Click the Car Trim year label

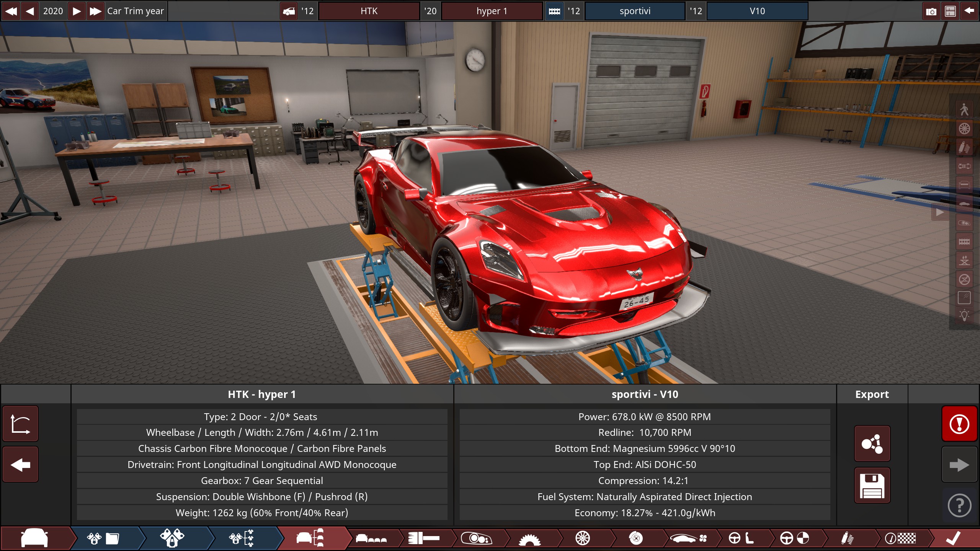tap(136, 11)
